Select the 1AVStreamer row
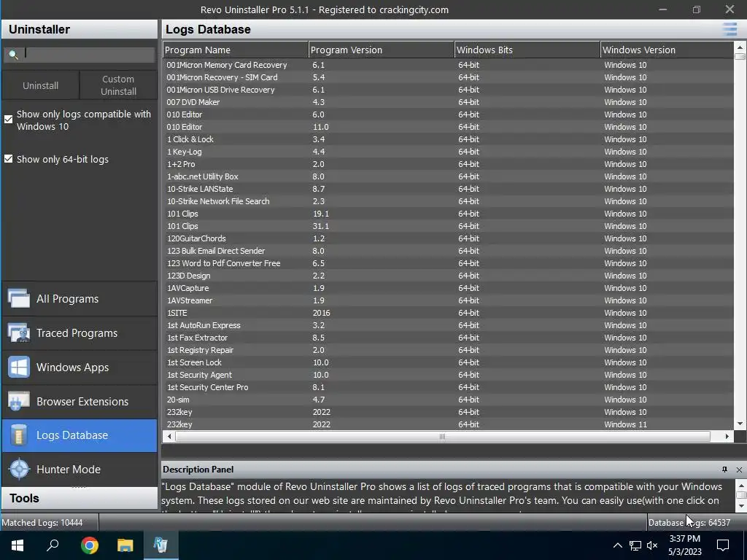Image resolution: width=747 pixels, height=560 pixels. (x=449, y=300)
